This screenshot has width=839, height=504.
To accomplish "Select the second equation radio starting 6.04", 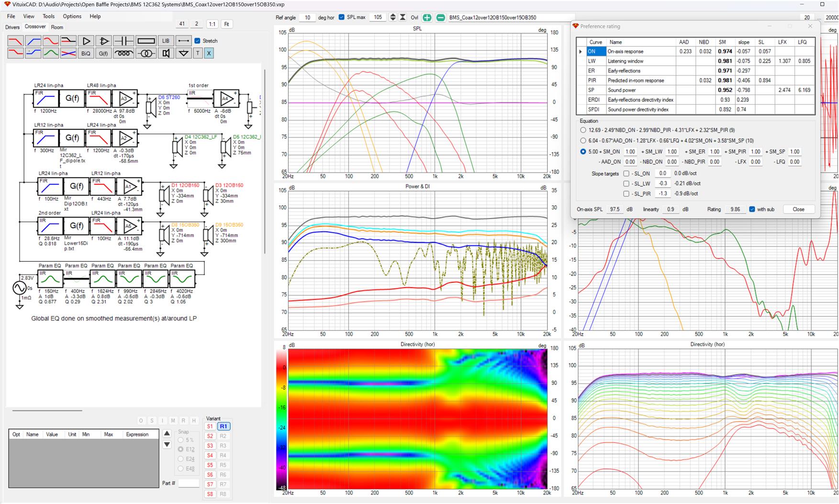I will click(583, 141).
